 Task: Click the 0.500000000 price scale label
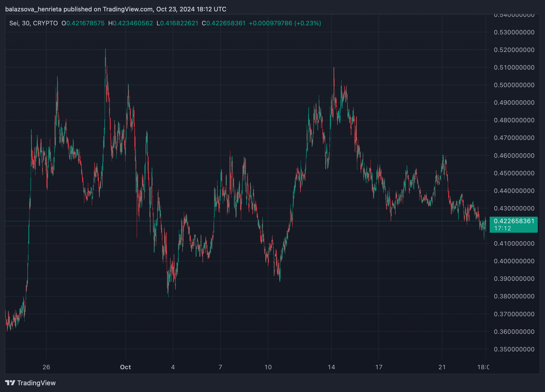tap(514, 85)
